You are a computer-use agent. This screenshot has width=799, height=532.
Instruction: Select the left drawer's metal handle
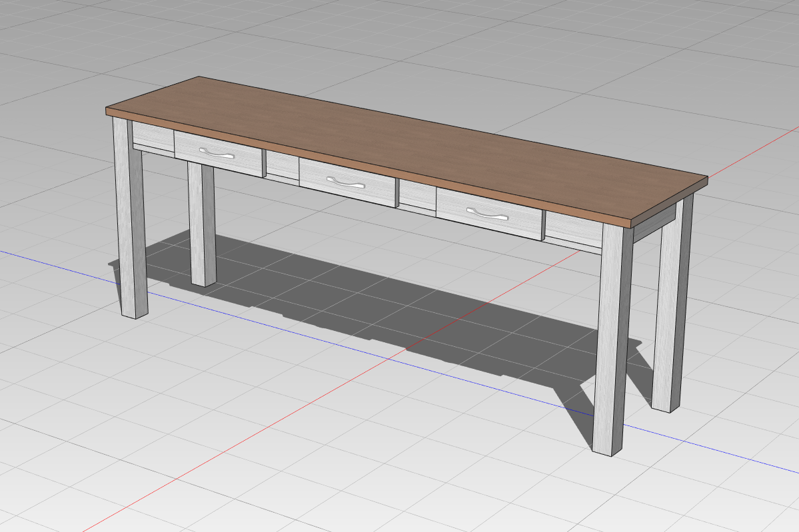217,153
